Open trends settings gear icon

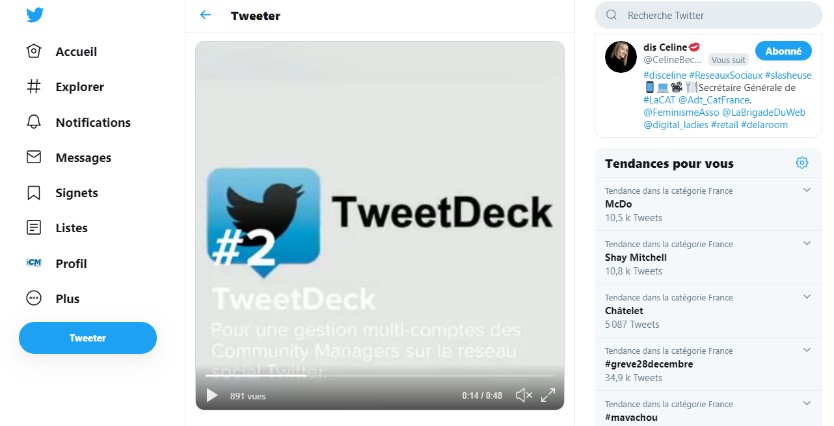[802, 163]
